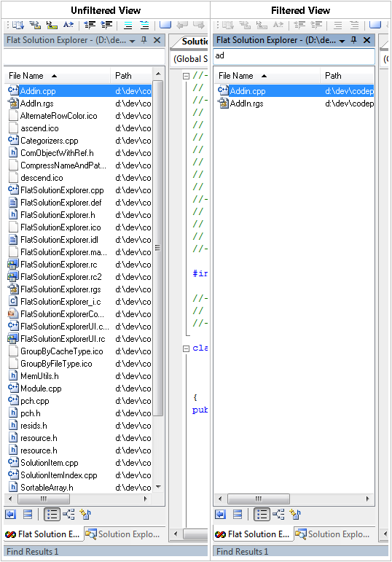
Task: Switch to left Flat Solution E... tab
Action: coord(43,534)
